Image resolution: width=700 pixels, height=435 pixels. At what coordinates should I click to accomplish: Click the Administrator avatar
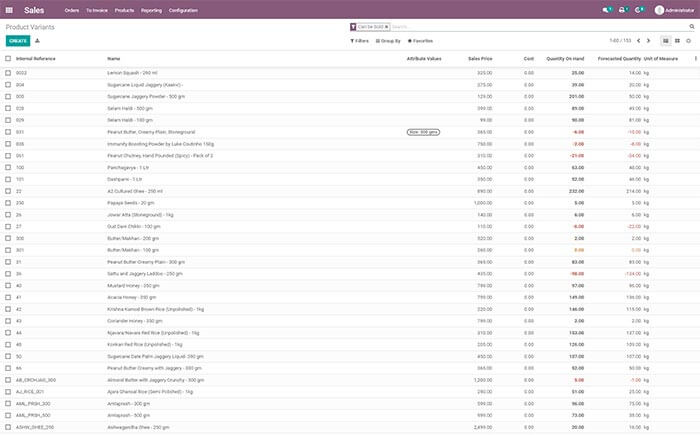(659, 10)
